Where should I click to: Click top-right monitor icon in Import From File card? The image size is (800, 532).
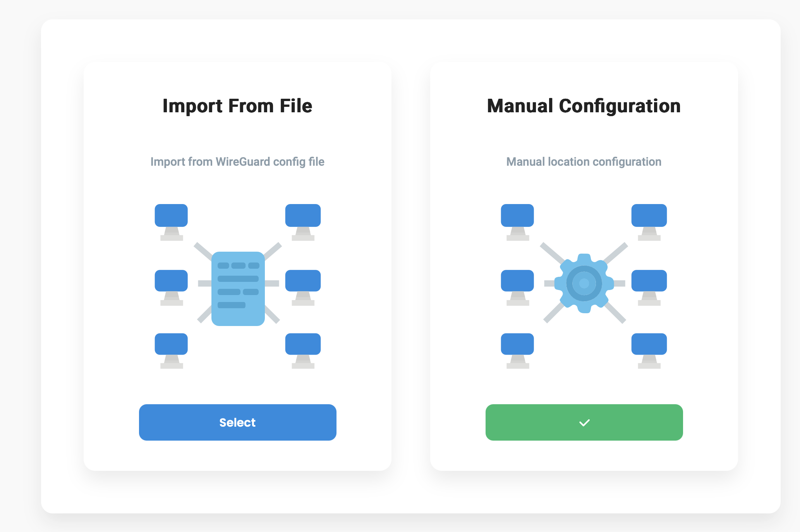tap(303, 221)
